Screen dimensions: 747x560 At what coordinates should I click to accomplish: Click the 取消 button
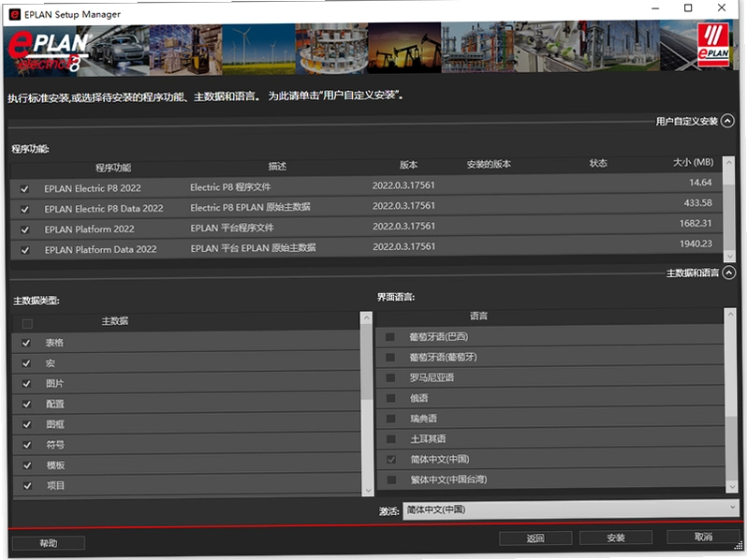703,537
